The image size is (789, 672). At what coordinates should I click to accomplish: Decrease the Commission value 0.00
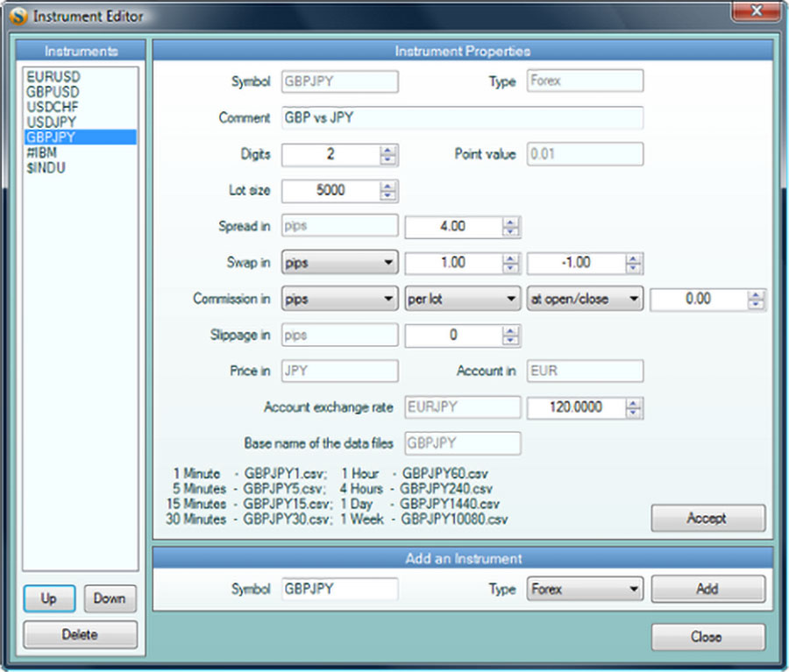(756, 304)
